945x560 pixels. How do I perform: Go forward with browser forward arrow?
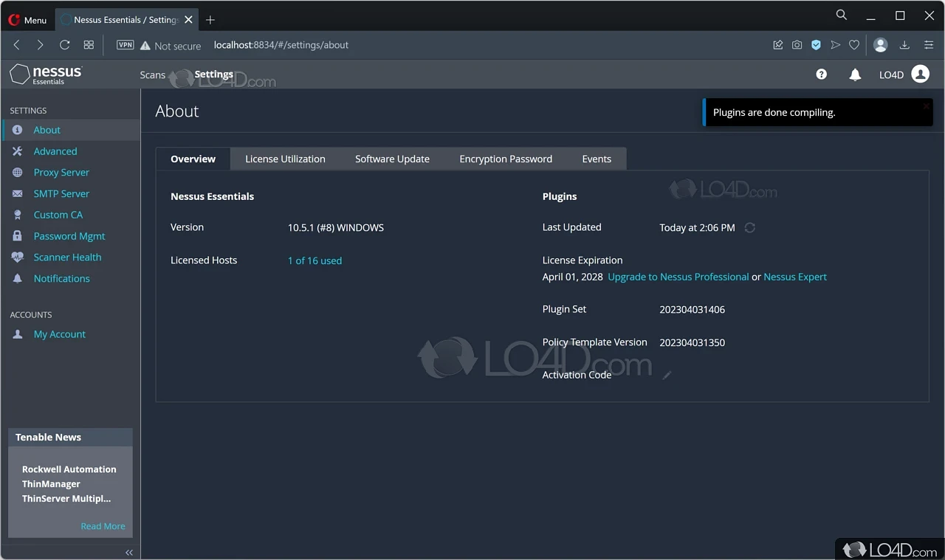point(40,45)
